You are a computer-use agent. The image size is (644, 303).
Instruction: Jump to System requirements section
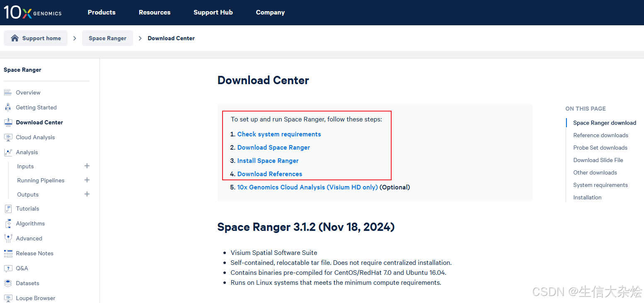(600, 185)
